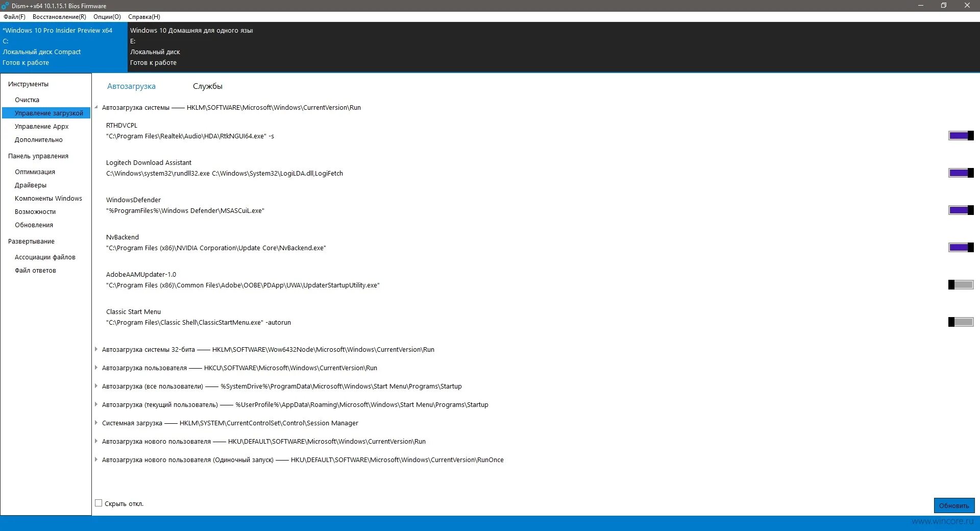Screen dimensions: 980x531
Task: Toggle Logitech Download Assistant startup switch
Action: (961, 173)
